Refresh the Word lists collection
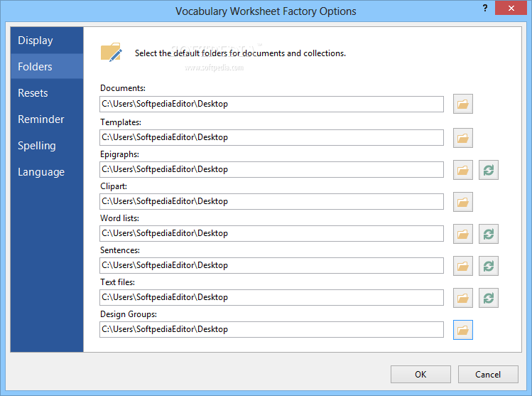The width and height of the screenshot is (532, 396). pos(489,234)
